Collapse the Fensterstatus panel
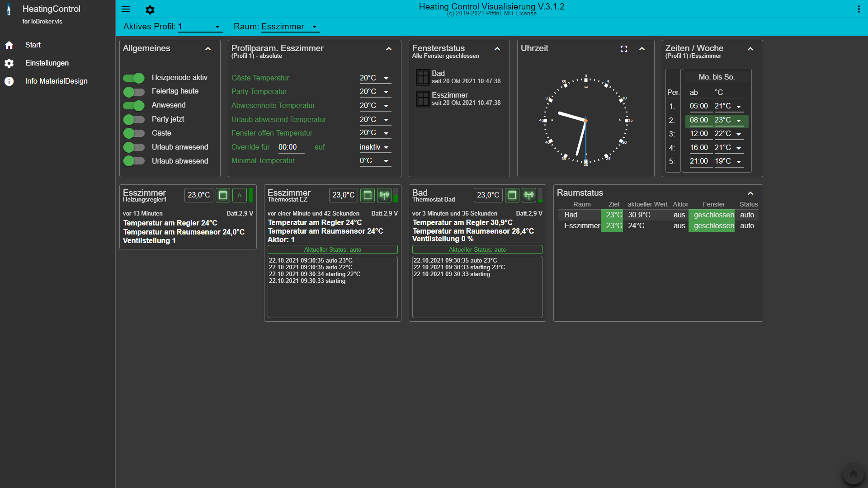 [497, 49]
